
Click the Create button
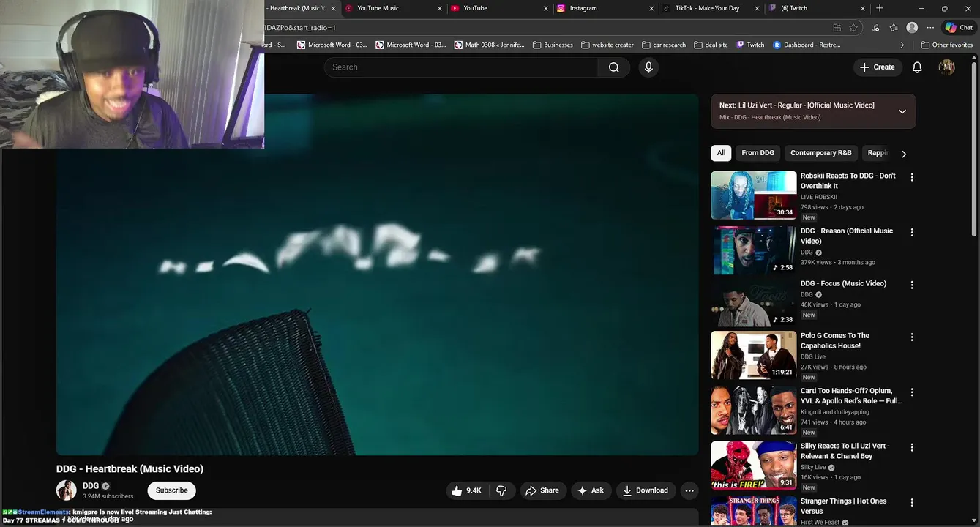pos(877,67)
